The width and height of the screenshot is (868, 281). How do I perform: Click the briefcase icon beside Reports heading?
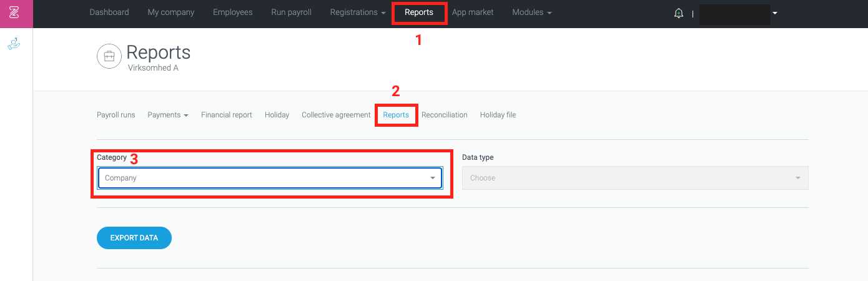click(109, 56)
